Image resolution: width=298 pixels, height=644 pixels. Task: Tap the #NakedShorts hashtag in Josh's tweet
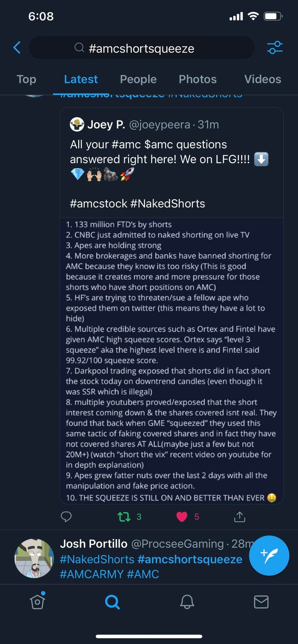pos(97,559)
